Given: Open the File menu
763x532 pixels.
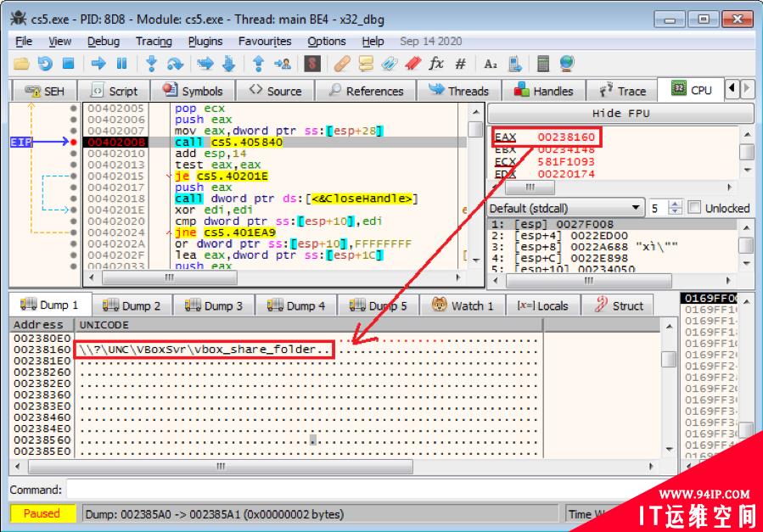Looking at the screenshot, I should tap(24, 42).
